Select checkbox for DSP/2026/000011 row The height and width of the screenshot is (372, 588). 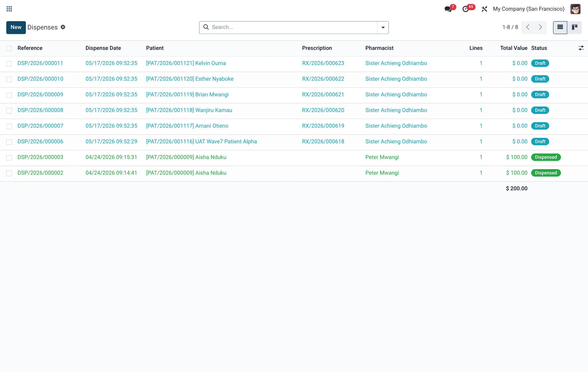click(x=9, y=64)
